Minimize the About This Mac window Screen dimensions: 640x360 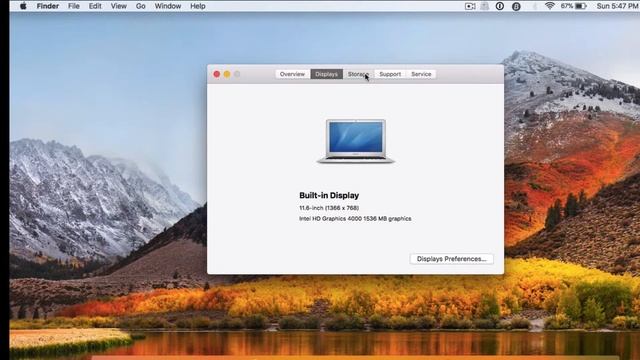[227, 74]
